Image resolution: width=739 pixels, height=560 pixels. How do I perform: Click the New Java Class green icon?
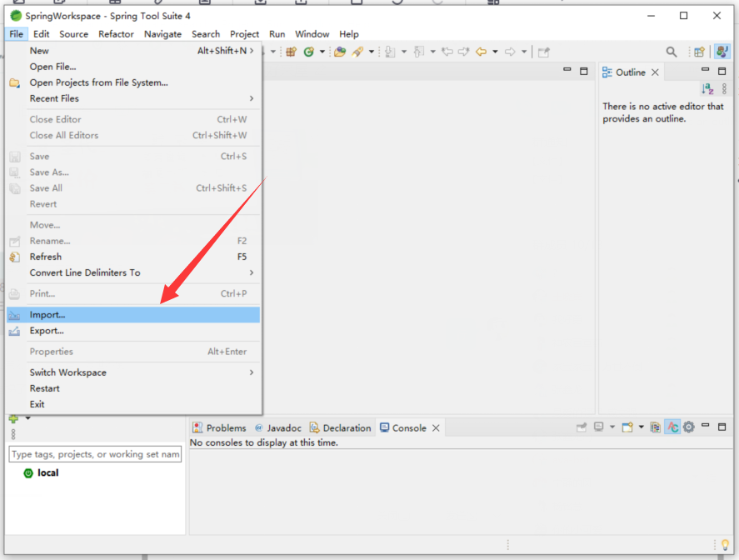(309, 52)
